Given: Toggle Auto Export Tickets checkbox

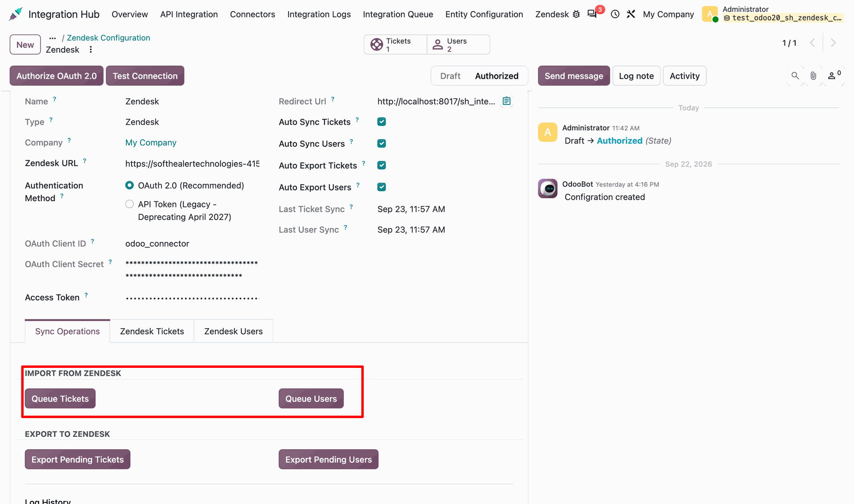Looking at the screenshot, I should pos(382,165).
